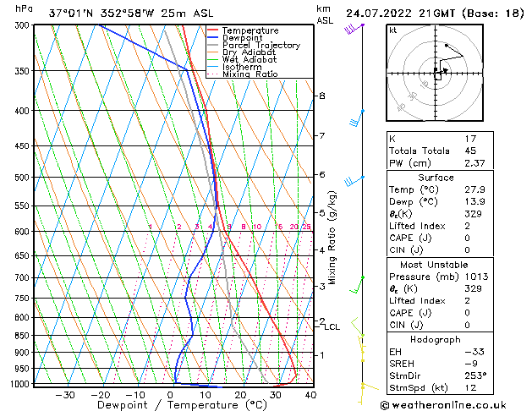Click the SREH value -9

click(x=471, y=364)
